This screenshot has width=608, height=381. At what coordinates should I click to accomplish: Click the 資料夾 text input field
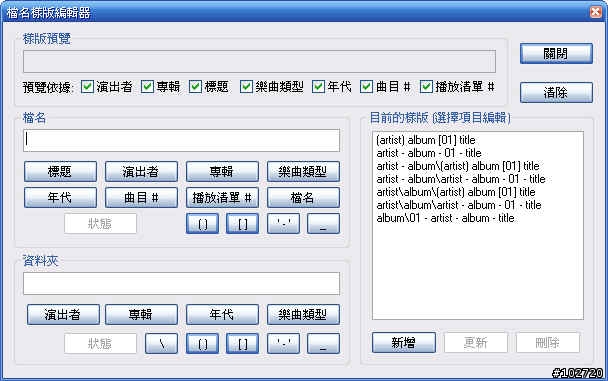tap(181, 283)
